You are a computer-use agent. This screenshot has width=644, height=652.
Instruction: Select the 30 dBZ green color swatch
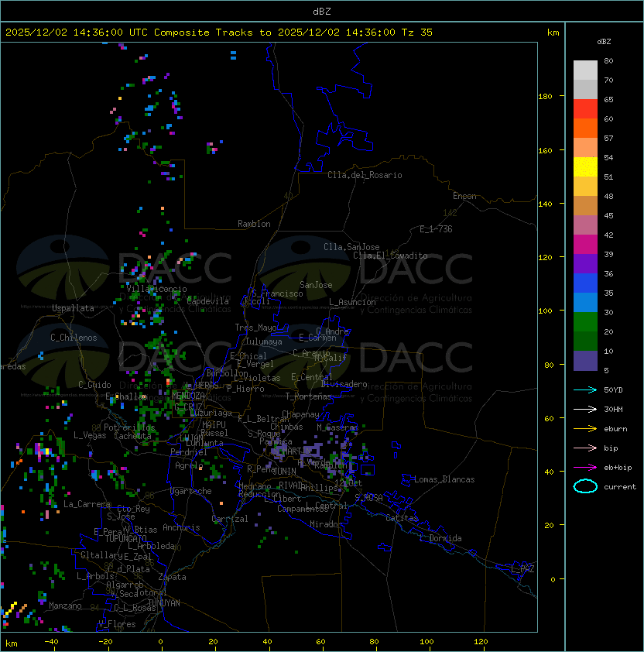[x=585, y=321]
